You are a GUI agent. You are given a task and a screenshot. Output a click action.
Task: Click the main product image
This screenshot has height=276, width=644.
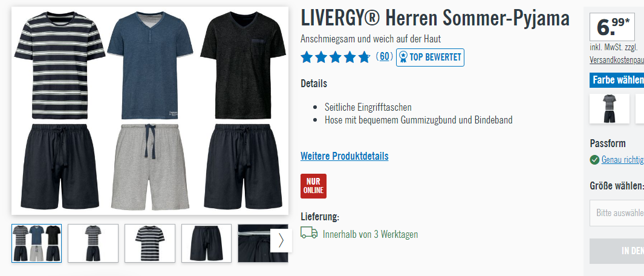point(150,111)
